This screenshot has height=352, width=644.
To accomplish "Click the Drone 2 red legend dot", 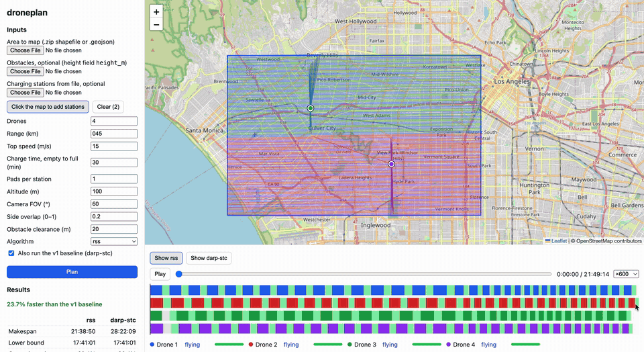I will click(250, 345).
